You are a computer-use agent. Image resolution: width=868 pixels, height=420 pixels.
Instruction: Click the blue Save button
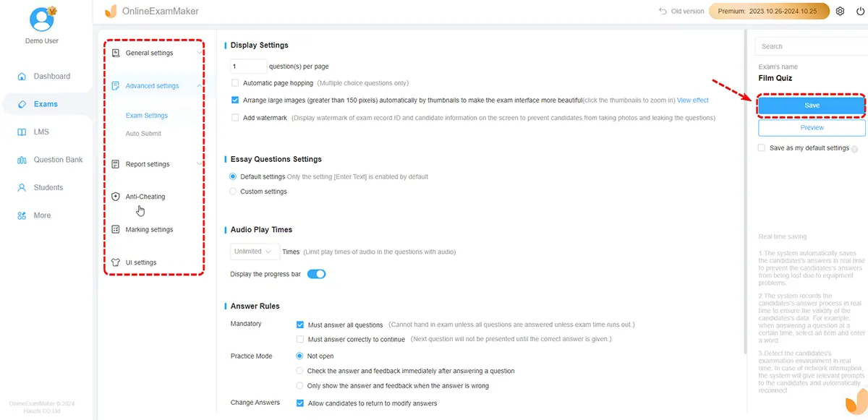(812, 106)
